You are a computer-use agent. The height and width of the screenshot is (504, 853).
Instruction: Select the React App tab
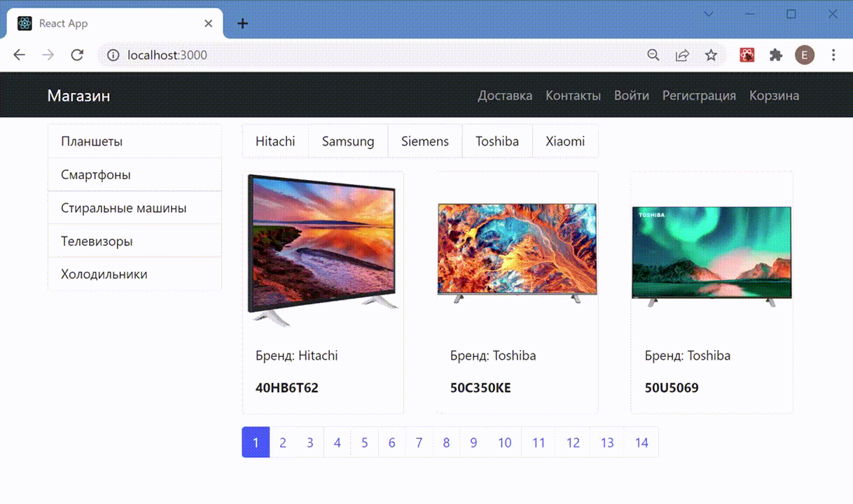[x=115, y=23]
